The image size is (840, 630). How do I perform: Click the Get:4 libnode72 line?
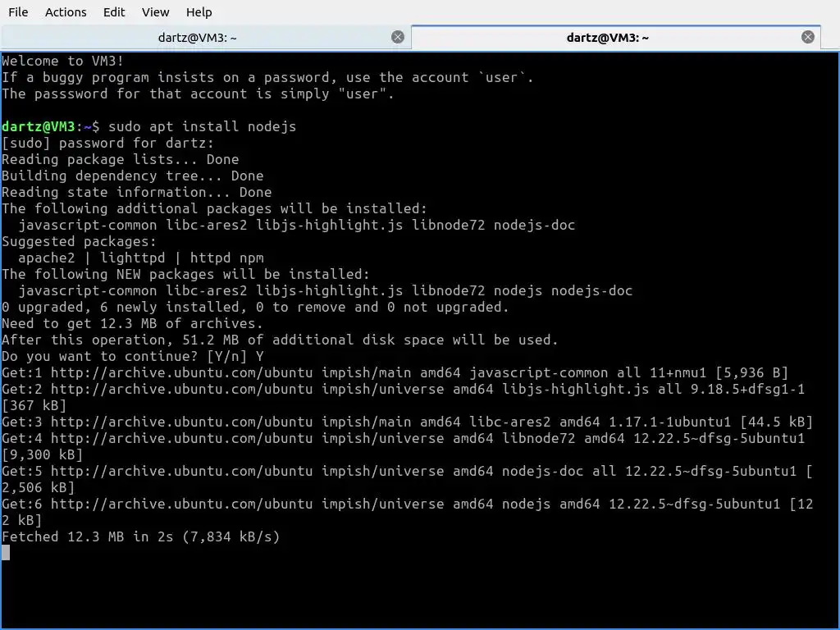coord(403,438)
